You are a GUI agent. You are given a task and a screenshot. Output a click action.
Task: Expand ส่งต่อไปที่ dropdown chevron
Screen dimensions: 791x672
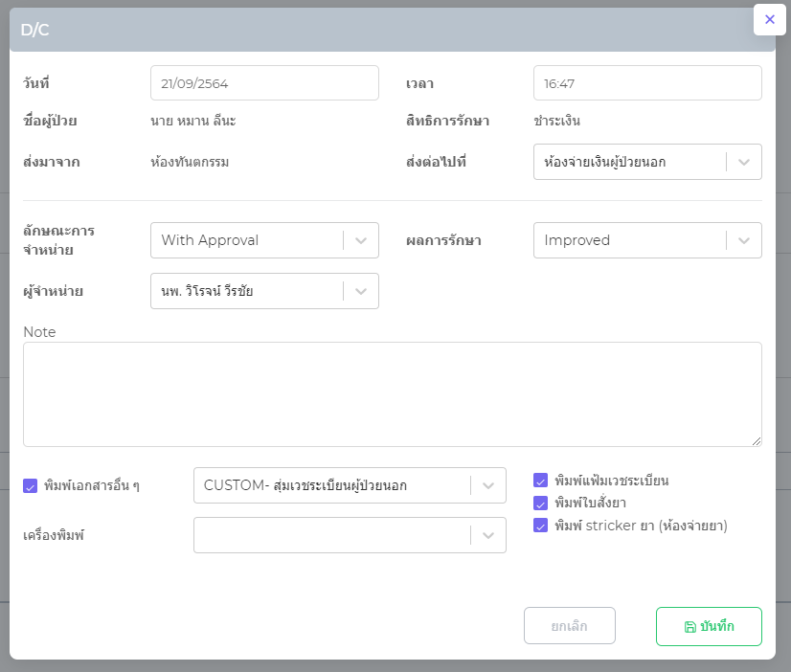click(744, 163)
